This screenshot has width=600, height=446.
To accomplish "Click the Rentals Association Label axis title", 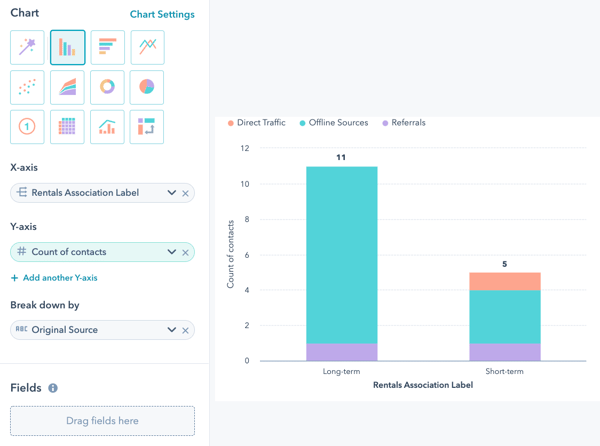I will click(423, 385).
